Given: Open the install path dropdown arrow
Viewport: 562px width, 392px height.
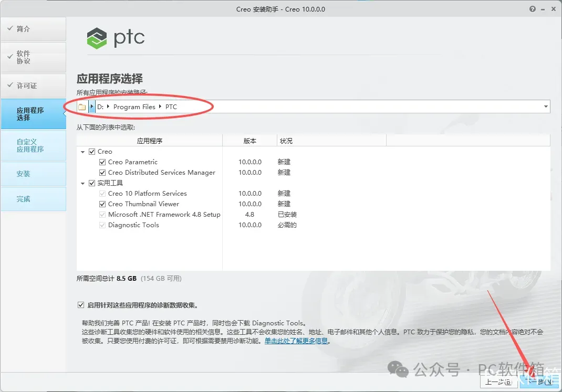Looking at the screenshot, I should (x=546, y=107).
